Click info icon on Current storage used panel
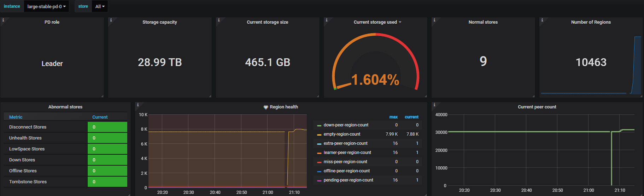 click(327, 20)
